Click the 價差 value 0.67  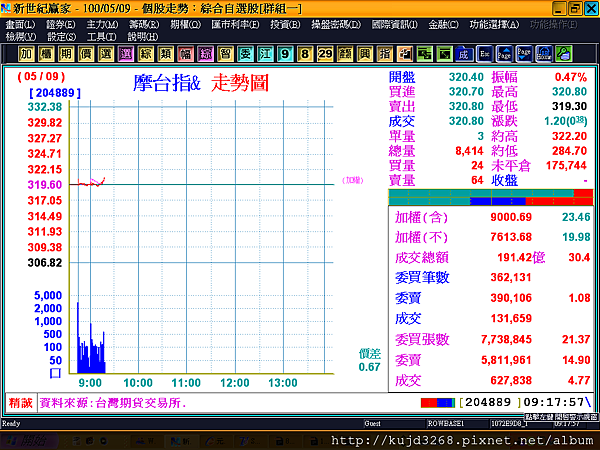pos(369,367)
